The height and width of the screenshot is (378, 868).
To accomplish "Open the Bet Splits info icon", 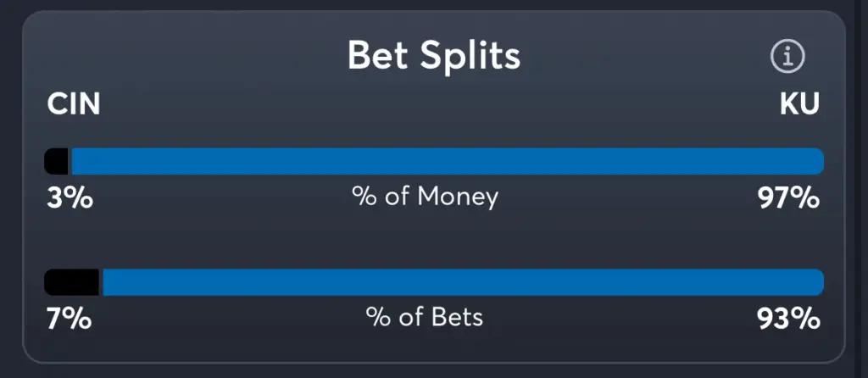I will [787, 57].
